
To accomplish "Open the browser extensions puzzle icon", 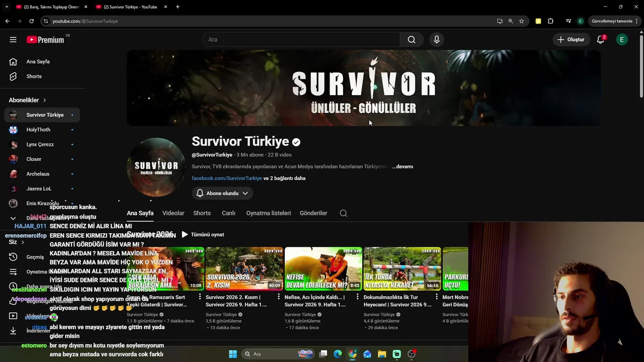I will click(x=550, y=21).
